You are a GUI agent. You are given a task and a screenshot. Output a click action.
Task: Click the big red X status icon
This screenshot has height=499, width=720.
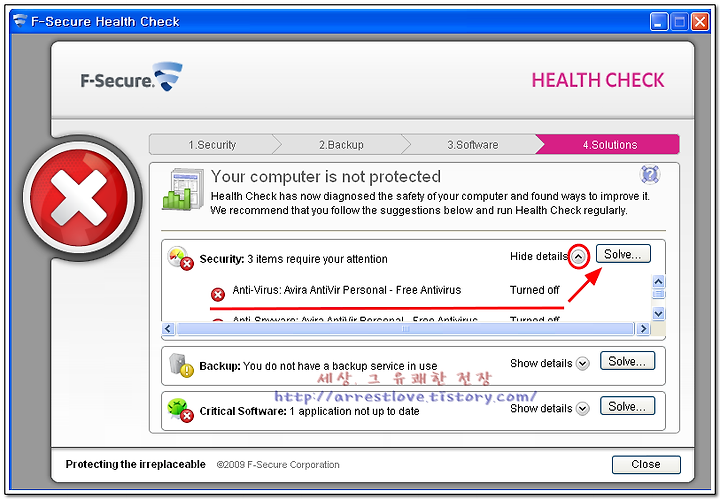point(79,198)
